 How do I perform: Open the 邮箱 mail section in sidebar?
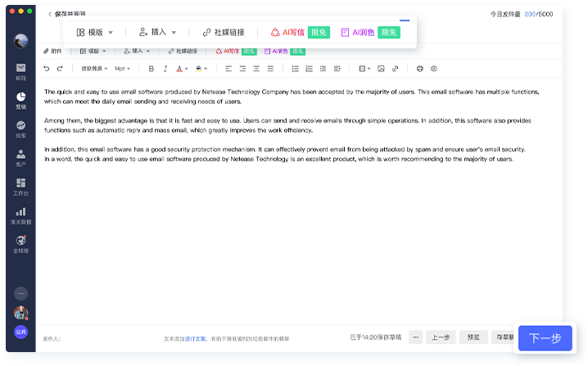tap(20, 70)
